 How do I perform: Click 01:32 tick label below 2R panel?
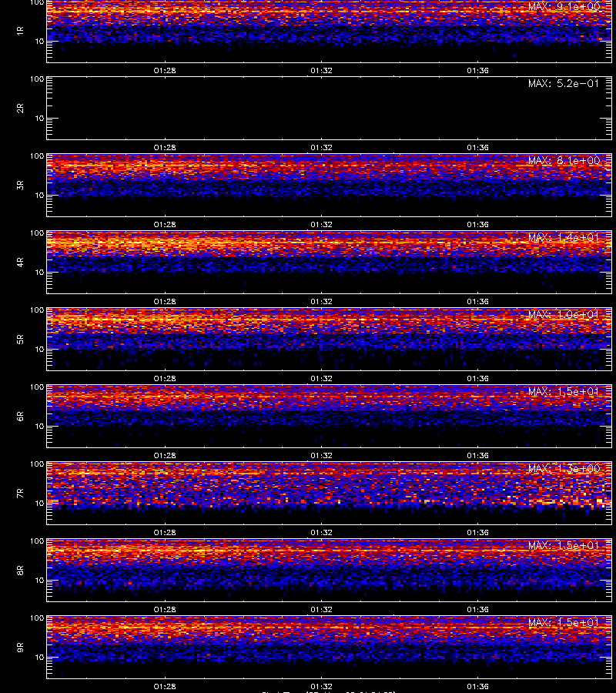point(321,148)
